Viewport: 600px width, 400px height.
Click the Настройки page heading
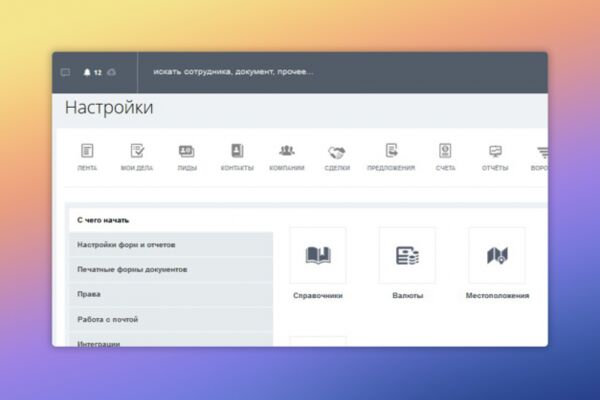[x=109, y=107]
